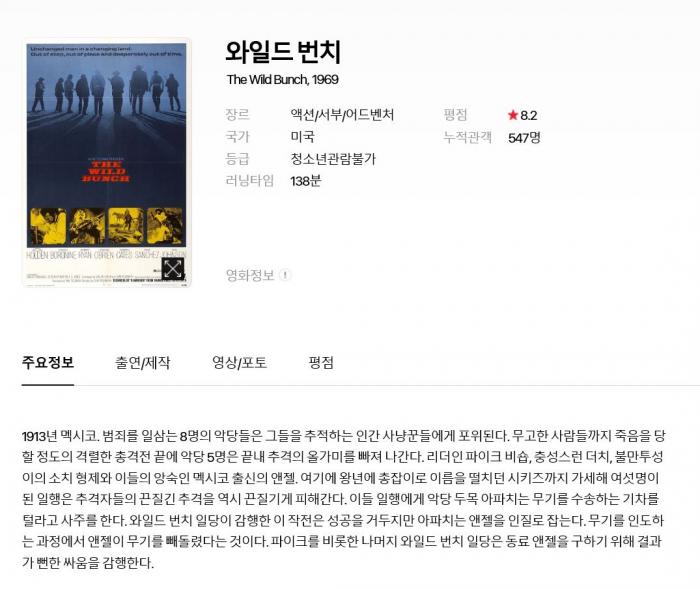Click the info icon beside 영화정보
Screen dimensions: 700x589
coord(285,275)
